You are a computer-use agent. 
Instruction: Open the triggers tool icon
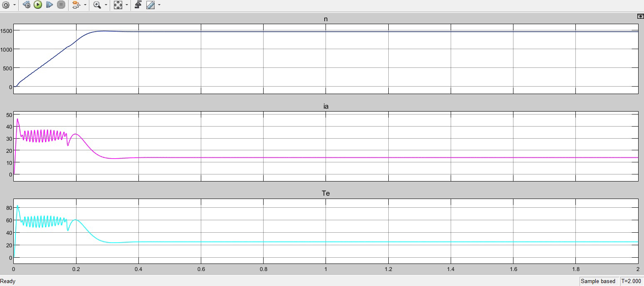coord(138,5)
